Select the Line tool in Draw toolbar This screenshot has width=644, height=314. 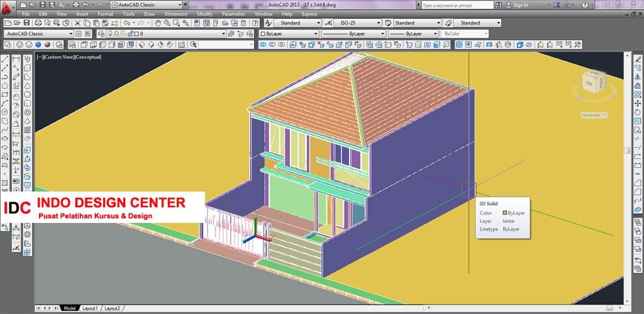click(x=5, y=59)
